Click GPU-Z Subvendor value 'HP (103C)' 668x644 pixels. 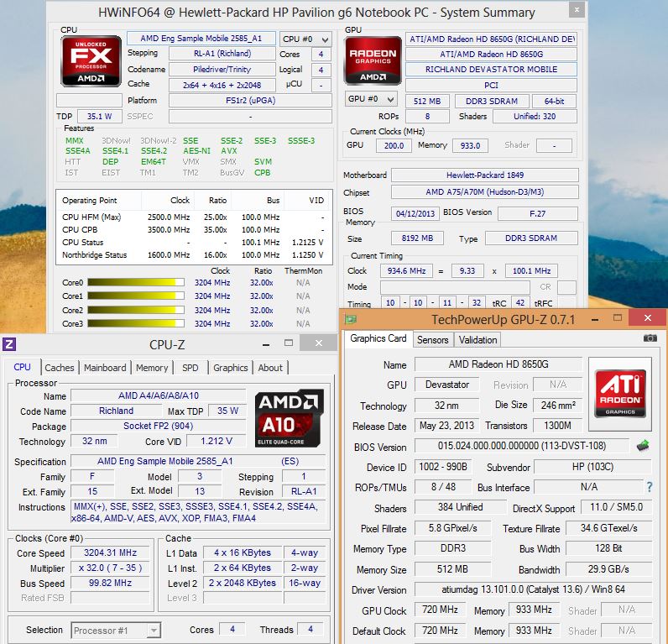click(x=592, y=467)
